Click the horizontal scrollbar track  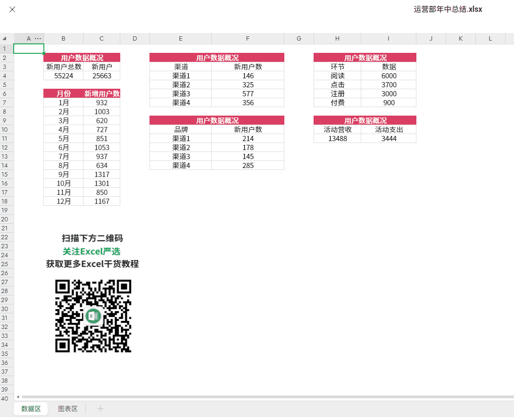tap(267, 397)
